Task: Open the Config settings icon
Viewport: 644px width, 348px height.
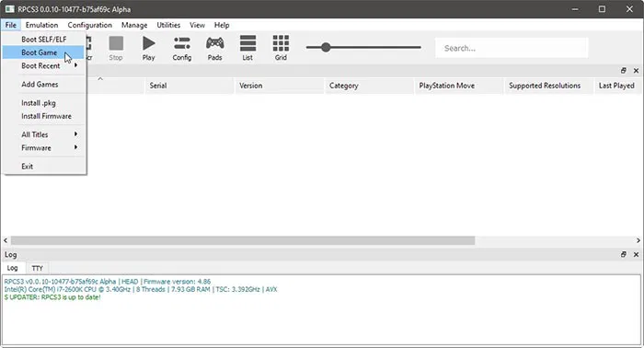Action: click(x=182, y=48)
